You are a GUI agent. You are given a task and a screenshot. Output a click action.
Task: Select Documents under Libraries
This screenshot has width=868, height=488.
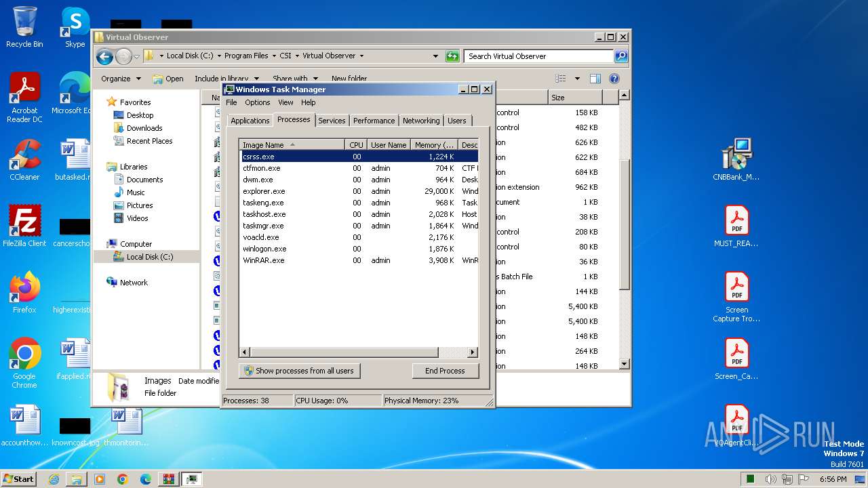(144, 180)
